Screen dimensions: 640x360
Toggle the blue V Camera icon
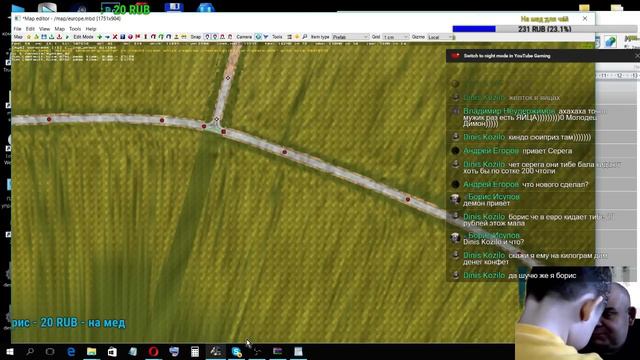click(266, 37)
